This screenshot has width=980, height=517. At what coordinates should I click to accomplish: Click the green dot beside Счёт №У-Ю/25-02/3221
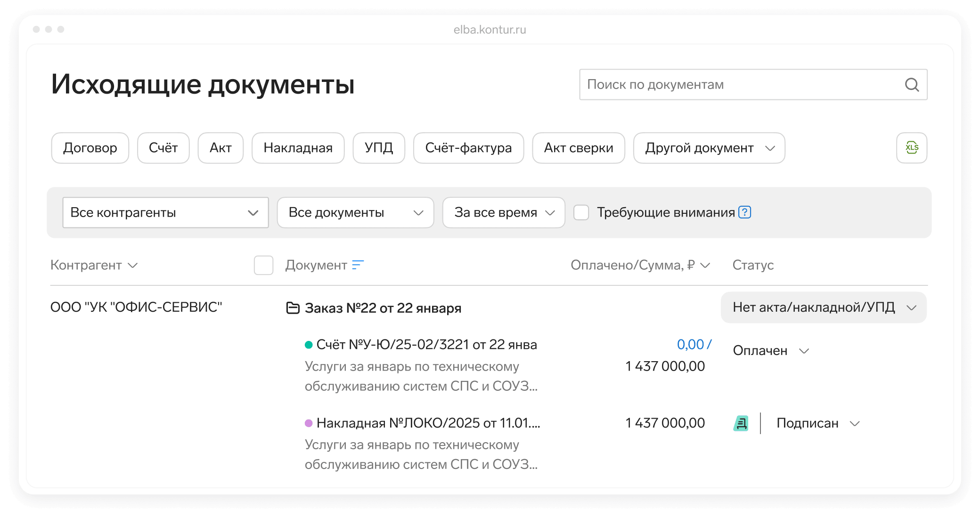point(309,345)
